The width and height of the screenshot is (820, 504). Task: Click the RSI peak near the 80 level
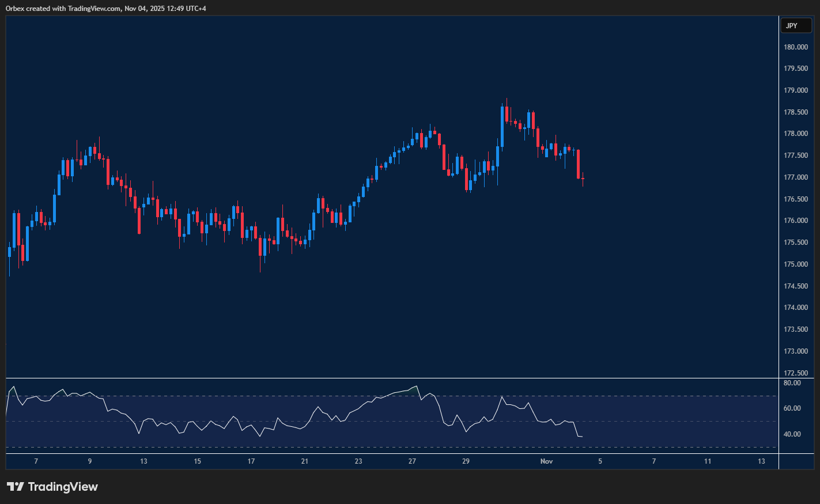pyautogui.click(x=416, y=386)
